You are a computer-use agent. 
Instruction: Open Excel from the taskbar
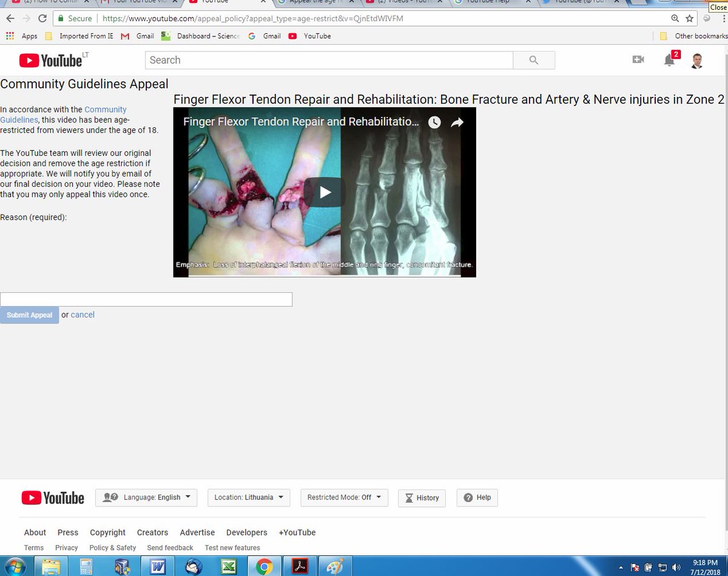click(229, 566)
